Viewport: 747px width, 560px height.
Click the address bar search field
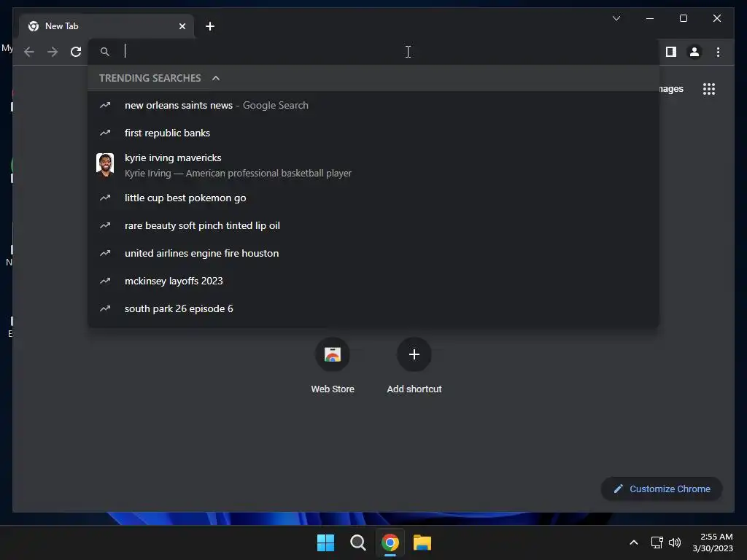pos(373,52)
